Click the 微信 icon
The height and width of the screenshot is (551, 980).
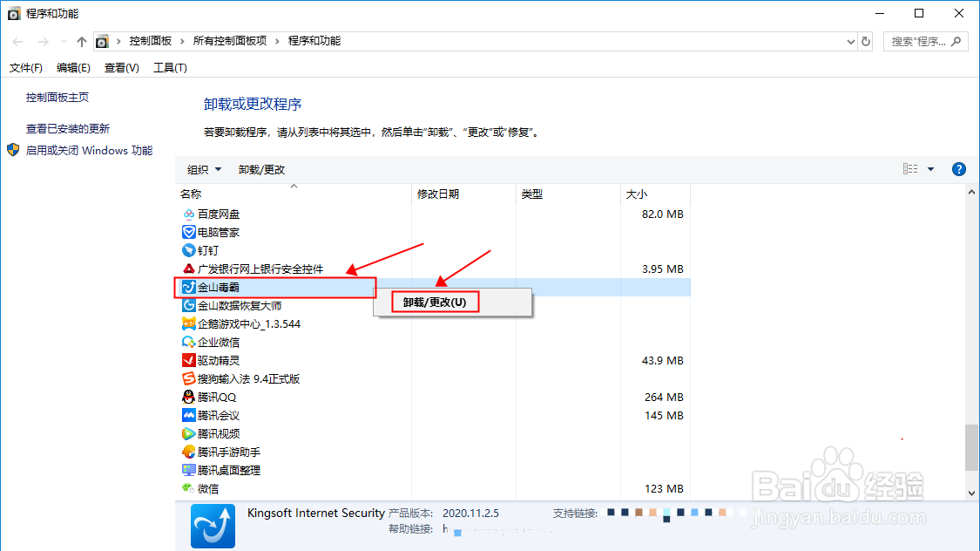click(189, 488)
